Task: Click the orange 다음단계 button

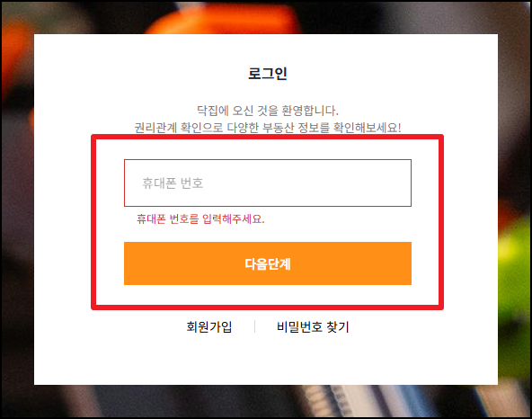Action: coord(268,263)
